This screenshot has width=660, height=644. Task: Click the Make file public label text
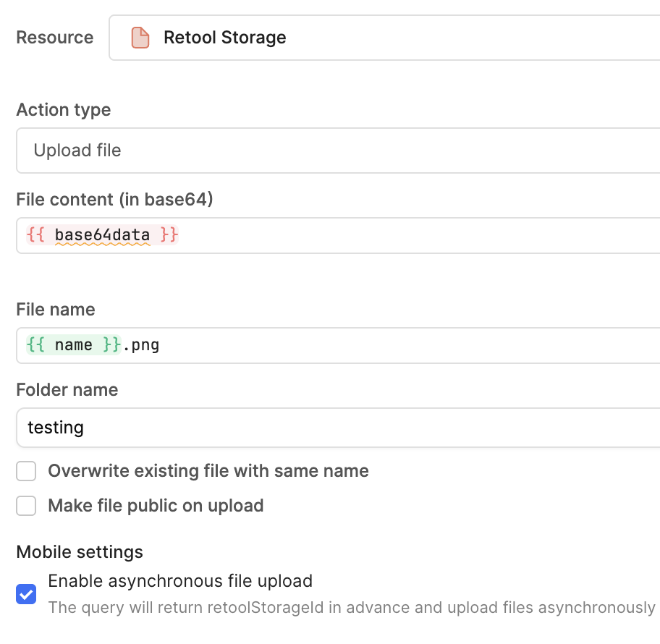pos(156,506)
